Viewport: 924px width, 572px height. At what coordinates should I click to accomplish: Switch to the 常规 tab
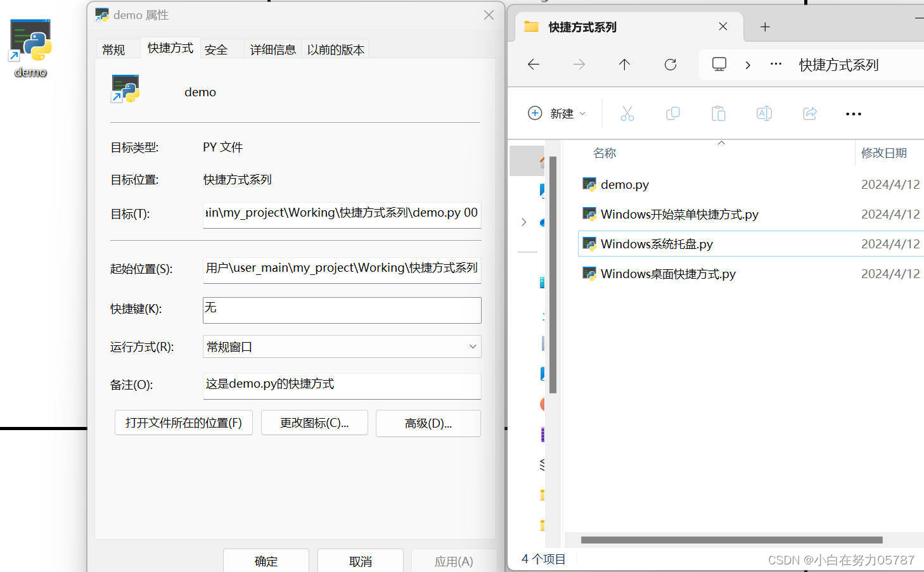[116, 48]
